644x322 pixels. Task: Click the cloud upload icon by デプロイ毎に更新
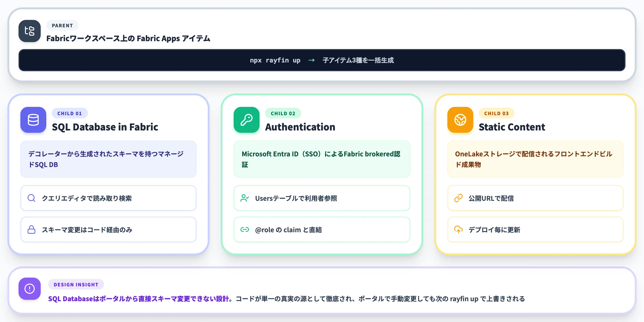pyautogui.click(x=458, y=229)
